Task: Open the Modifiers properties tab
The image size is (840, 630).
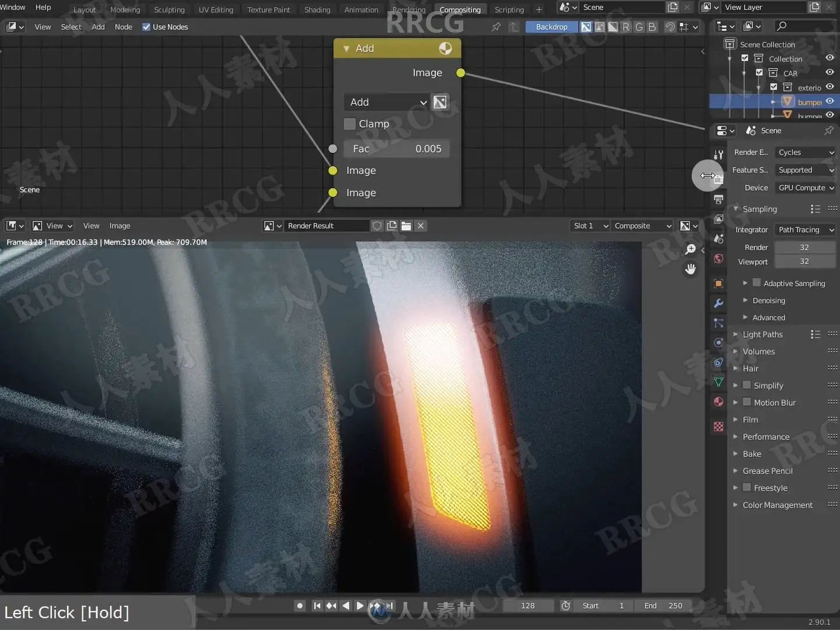Action: [x=719, y=303]
